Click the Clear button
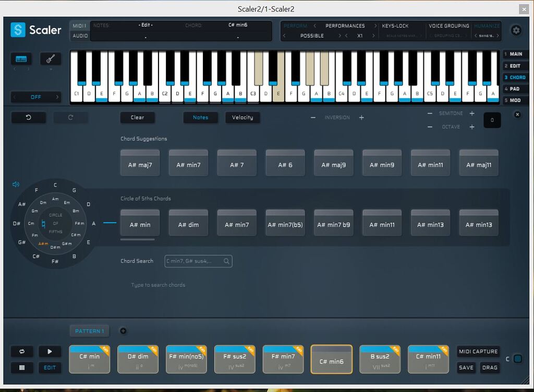Image resolution: width=534 pixels, height=392 pixels. (x=137, y=117)
